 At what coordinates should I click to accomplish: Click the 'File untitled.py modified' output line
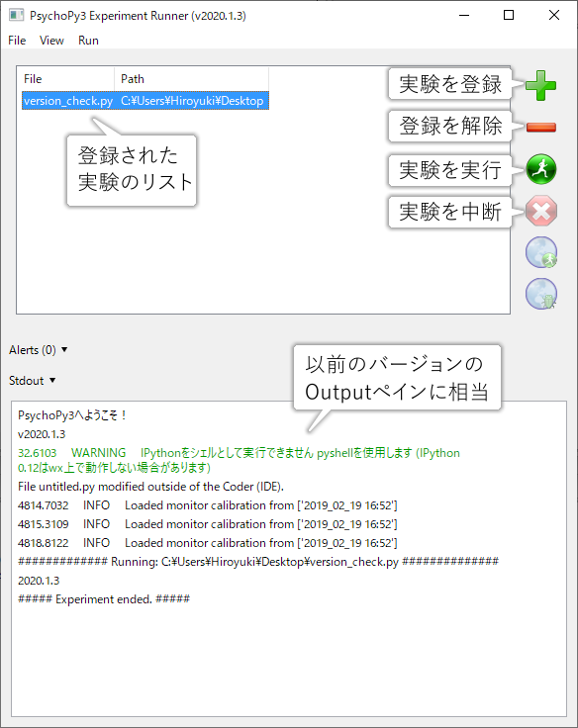tap(150, 487)
